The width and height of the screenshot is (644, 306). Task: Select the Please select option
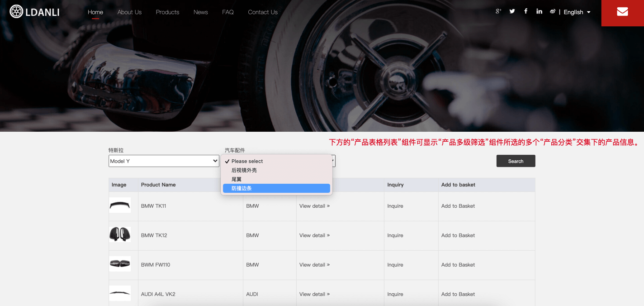click(x=247, y=161)
